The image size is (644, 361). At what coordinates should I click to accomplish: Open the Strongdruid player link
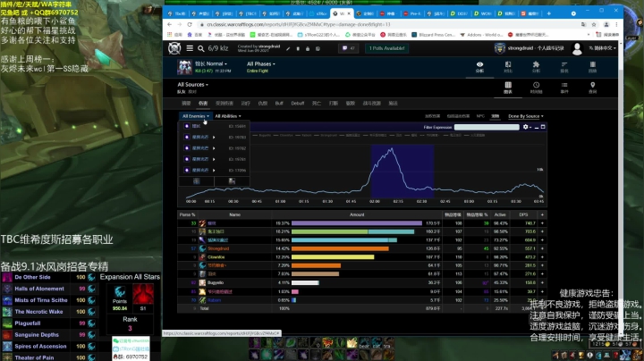[x=218, y=248]
